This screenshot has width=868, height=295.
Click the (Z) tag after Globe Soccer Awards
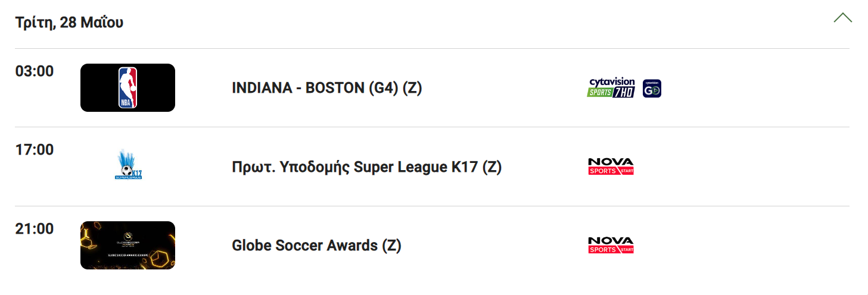(x=391, y=246)
